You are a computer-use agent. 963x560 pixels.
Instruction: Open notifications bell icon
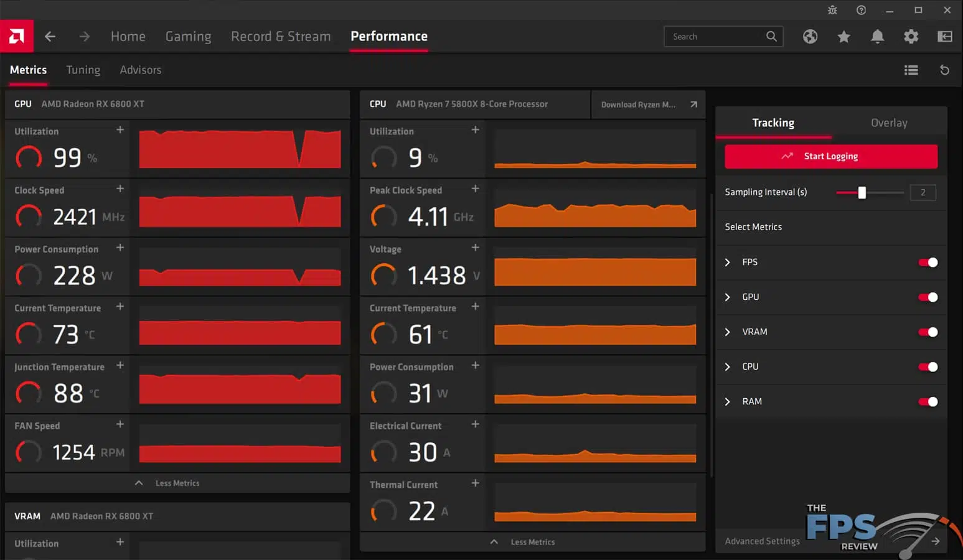(877, 37)
